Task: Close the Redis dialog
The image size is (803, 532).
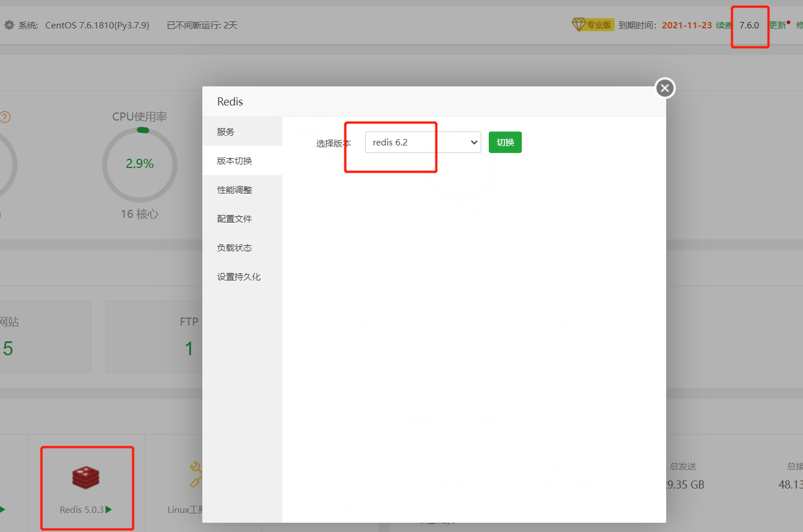Action: pyautogui.click(x=665, y=88)
